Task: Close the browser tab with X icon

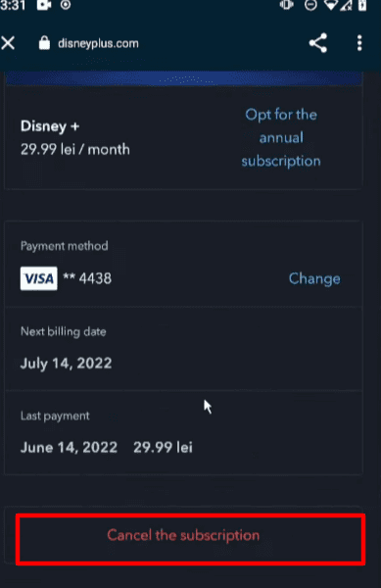Action: (x=8, y=43)
